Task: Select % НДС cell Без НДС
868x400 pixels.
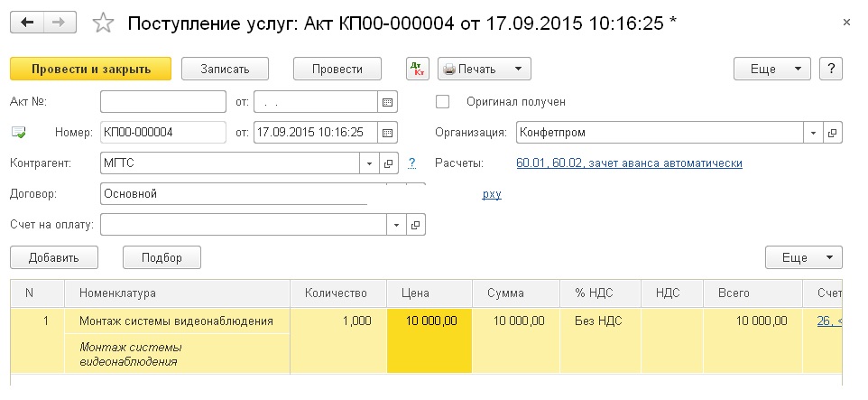Action: [601, 340]
